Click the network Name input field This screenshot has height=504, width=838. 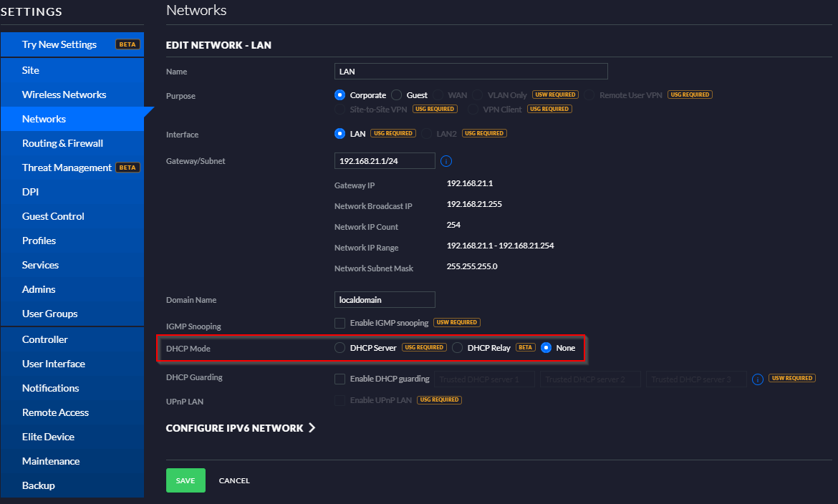point(471,71)
